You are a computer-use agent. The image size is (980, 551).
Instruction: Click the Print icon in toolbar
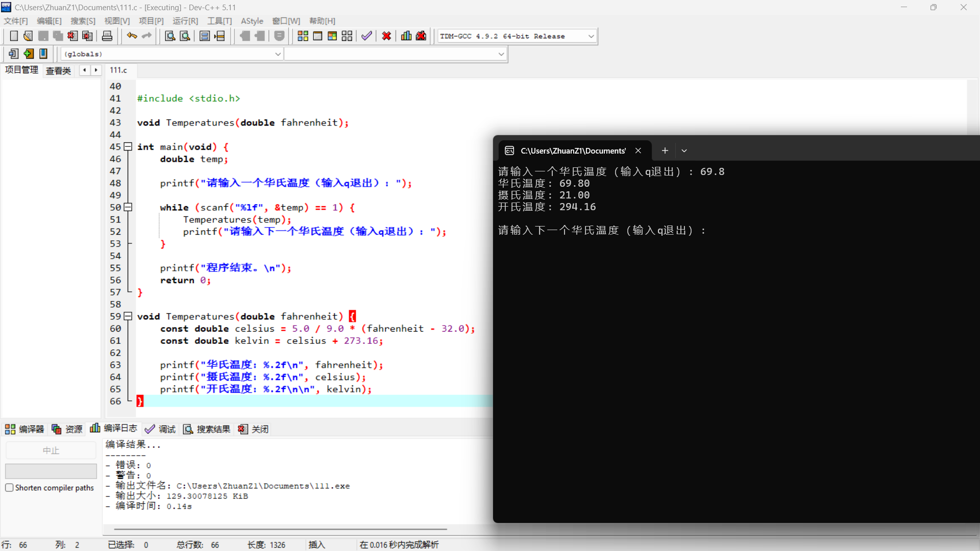click(107, 36)
